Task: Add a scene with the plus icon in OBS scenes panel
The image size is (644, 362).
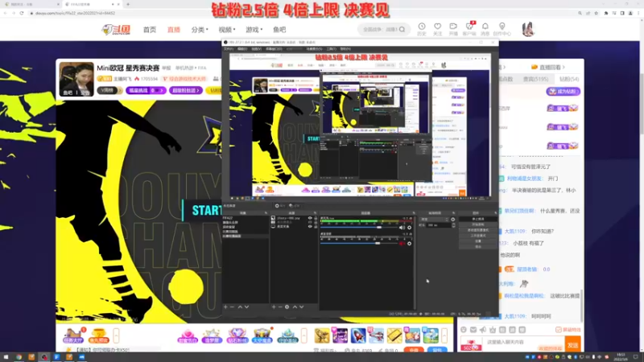Action: point(225,306)
